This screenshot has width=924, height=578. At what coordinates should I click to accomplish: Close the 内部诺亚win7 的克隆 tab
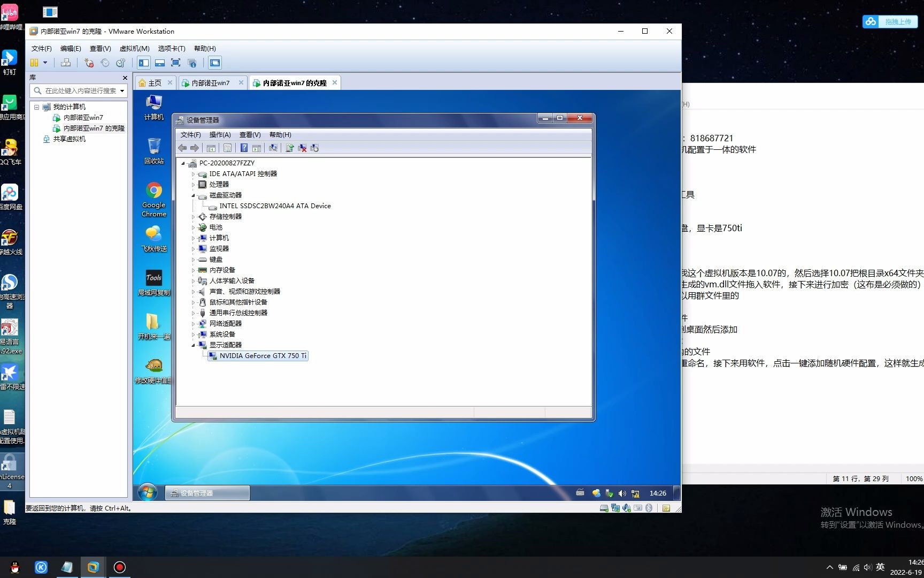pyautogui.click(x=335, y=82)
